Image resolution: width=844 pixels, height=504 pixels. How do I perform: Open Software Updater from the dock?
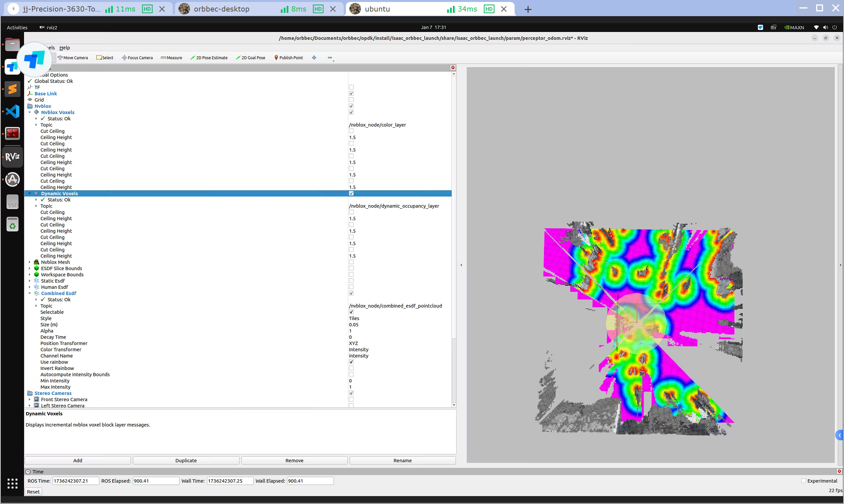pos(13,179)
